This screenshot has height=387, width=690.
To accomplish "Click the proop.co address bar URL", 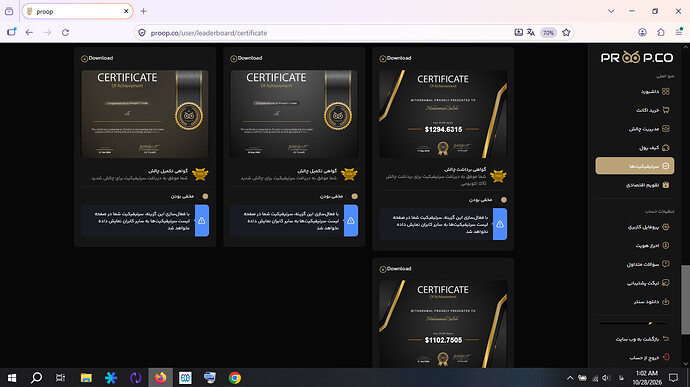I will point(209,33).
